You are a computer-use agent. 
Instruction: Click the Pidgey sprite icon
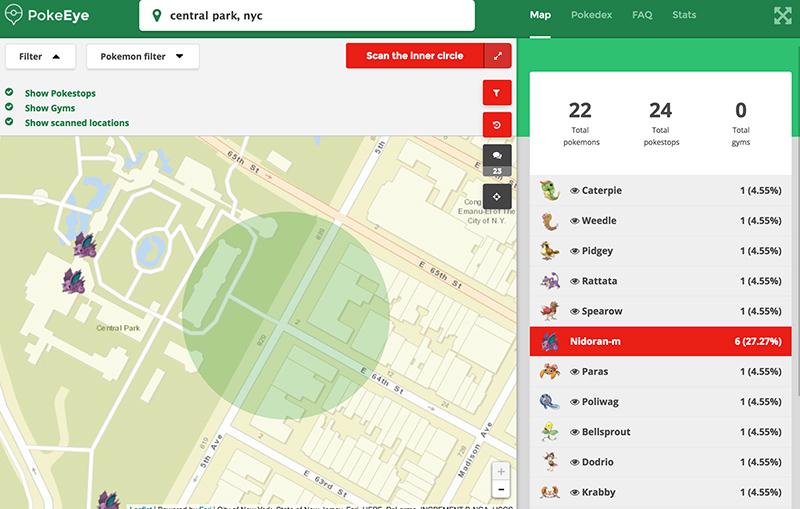coord(549,251)
